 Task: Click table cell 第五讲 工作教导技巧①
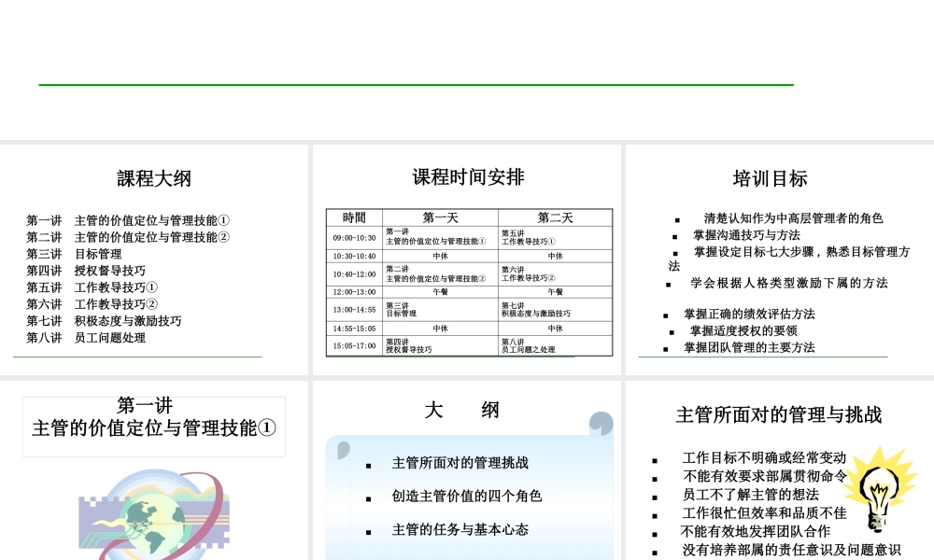[x=555, y=238]
